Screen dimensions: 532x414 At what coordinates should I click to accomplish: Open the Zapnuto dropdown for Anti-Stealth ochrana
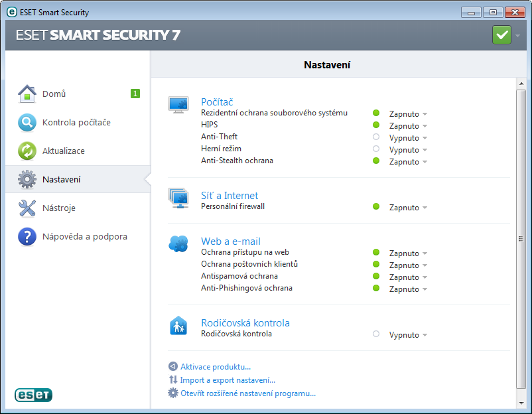pyautogui.click(x=408, y=161)
